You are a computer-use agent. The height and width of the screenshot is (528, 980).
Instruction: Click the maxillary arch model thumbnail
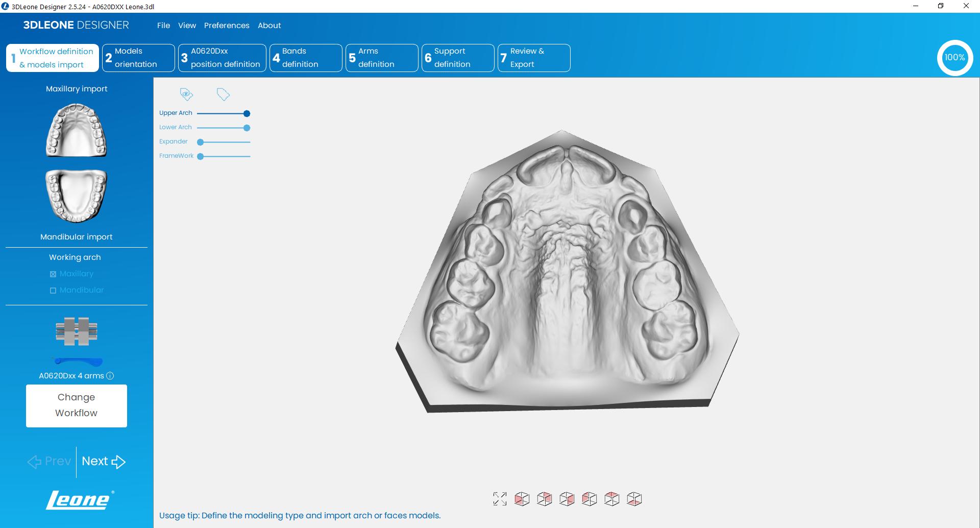coord(77,130)
